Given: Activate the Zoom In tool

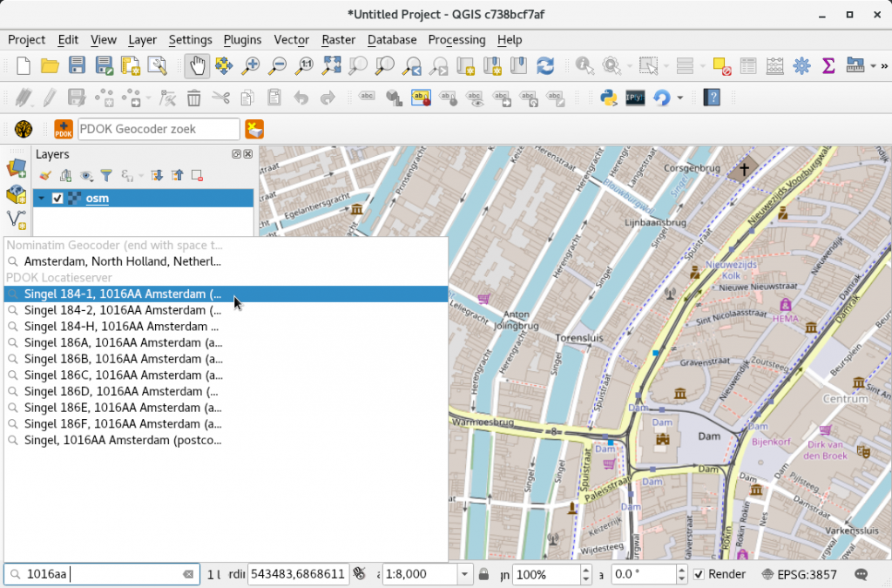Looking at the screenshot, I should point(251,65).
